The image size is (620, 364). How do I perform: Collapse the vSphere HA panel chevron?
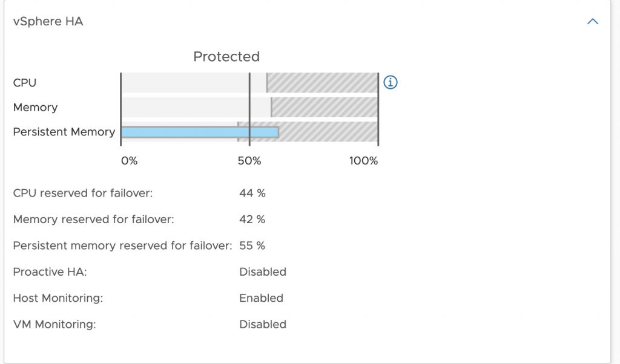pos(593,22)
